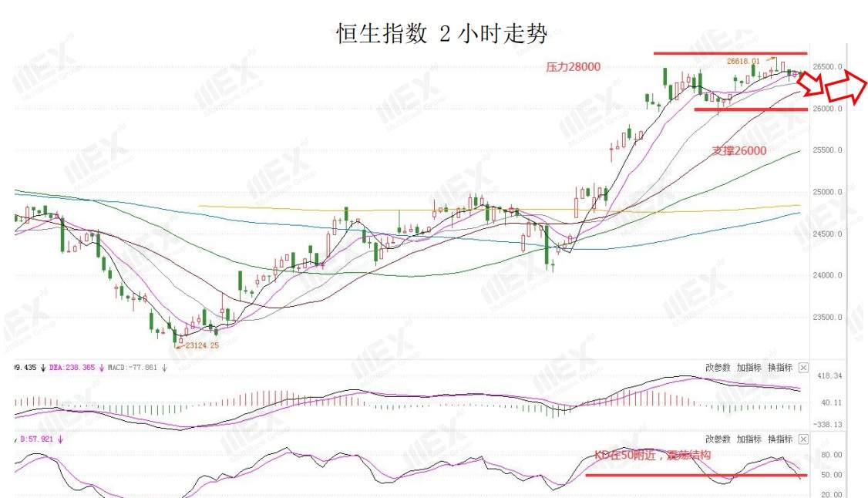This screenshot has width=868, height=498.
Task: Click 换指标 in the KD panel
Action: 780,439
